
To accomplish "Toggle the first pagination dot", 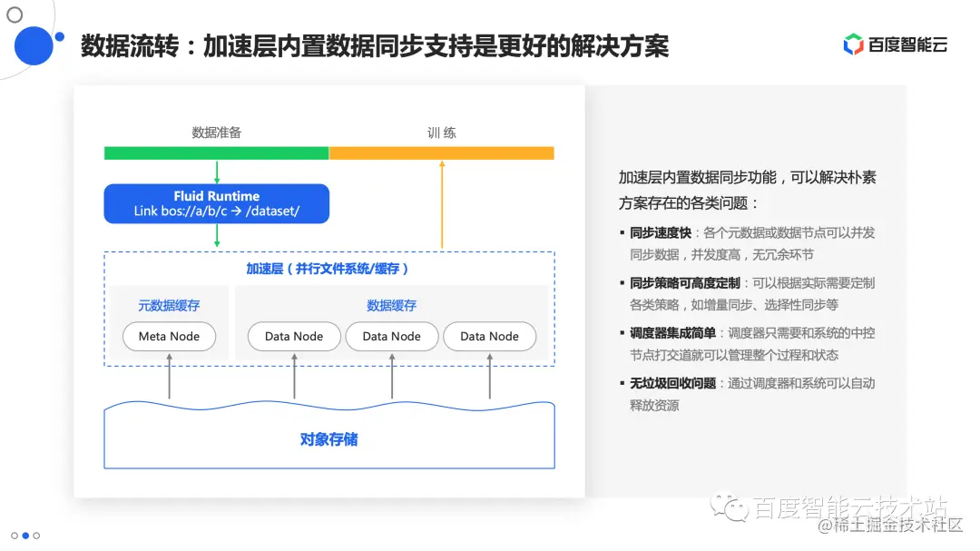I will tap(13, 536).
